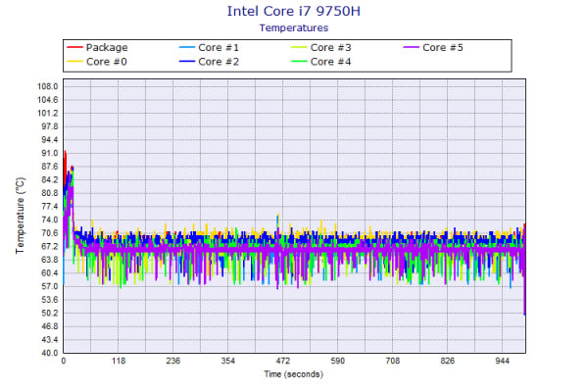Click the Package legend entry
This screenshot has height=392, width=588.
(97, 47)
